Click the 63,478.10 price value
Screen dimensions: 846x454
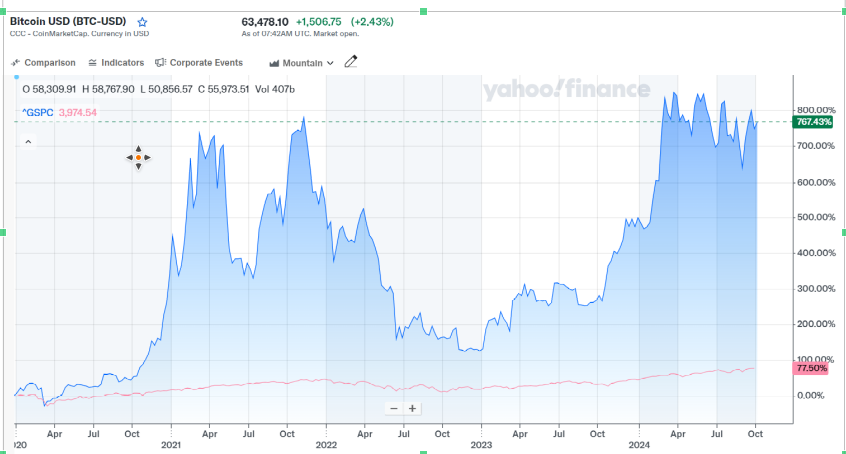(x=265, y=22)
